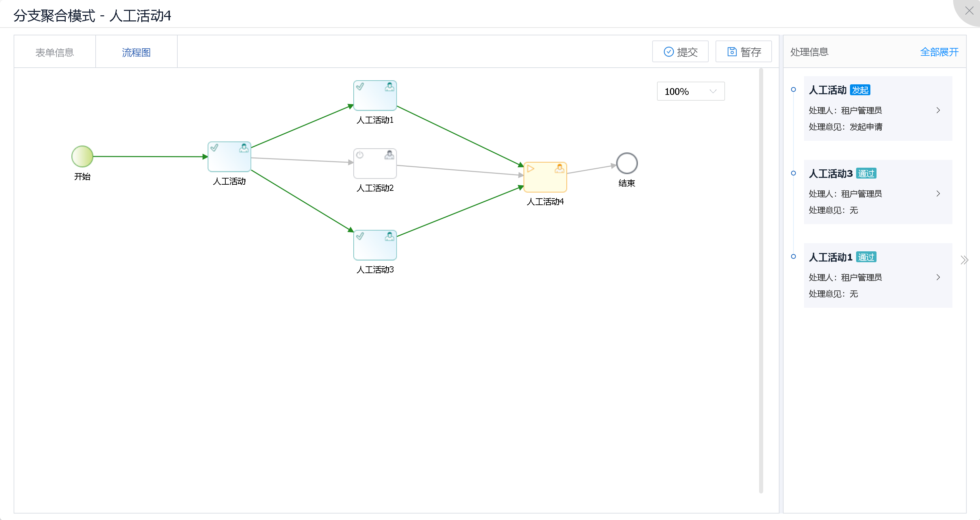Viewport: 980px width, 520px height.
Task: Select the grey 人工活动2 task node
Action: pos(375,164)
